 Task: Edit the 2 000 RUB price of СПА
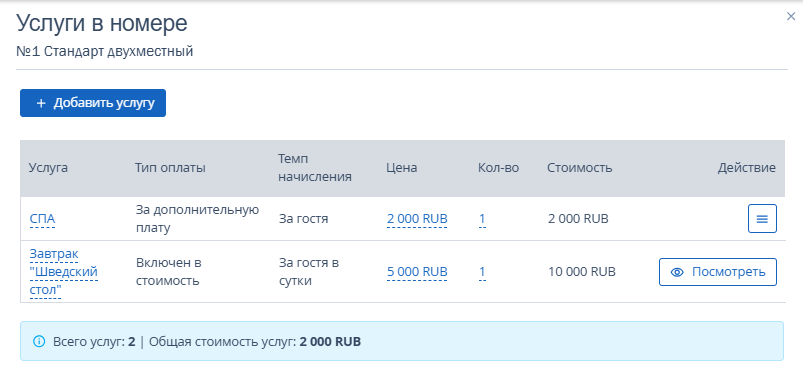coord(417,219)
